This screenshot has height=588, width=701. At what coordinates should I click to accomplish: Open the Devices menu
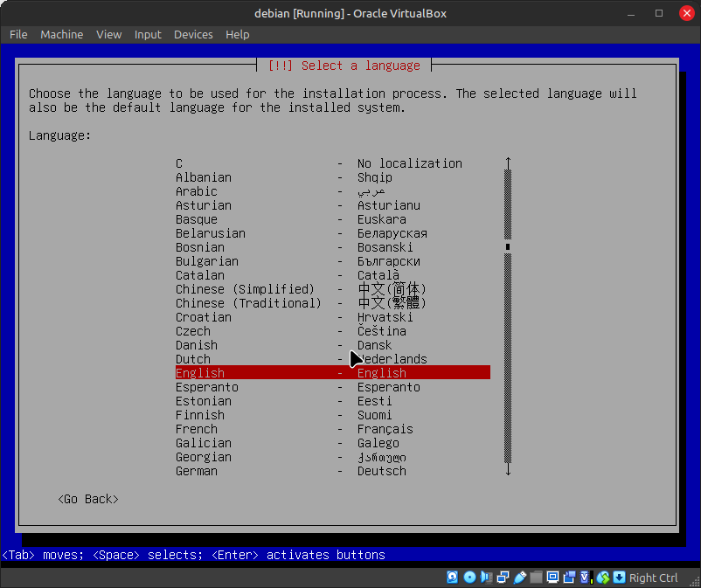click(193, 34)
